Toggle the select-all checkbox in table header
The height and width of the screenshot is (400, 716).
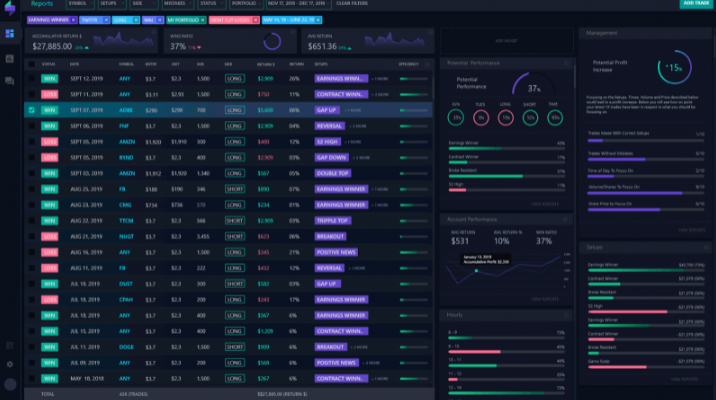32,64
